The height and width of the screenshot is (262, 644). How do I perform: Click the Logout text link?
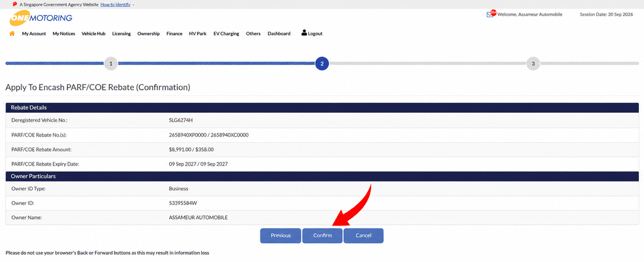tap(315, 34)
